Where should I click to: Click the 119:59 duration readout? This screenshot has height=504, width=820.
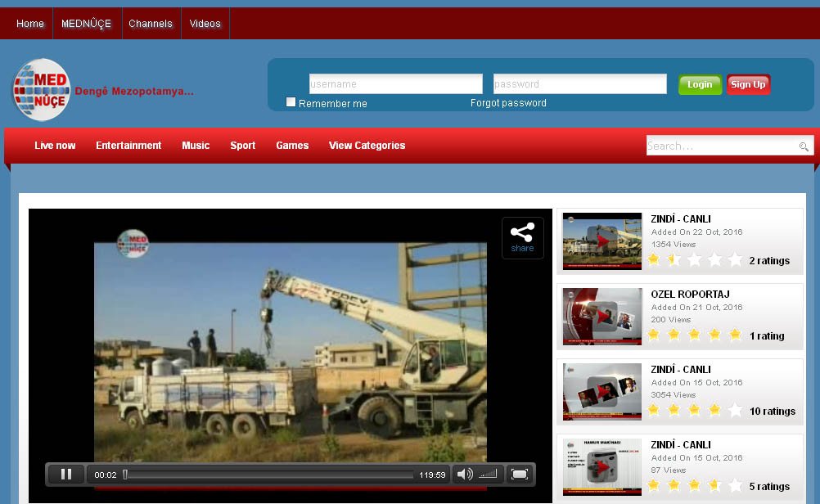432,475
